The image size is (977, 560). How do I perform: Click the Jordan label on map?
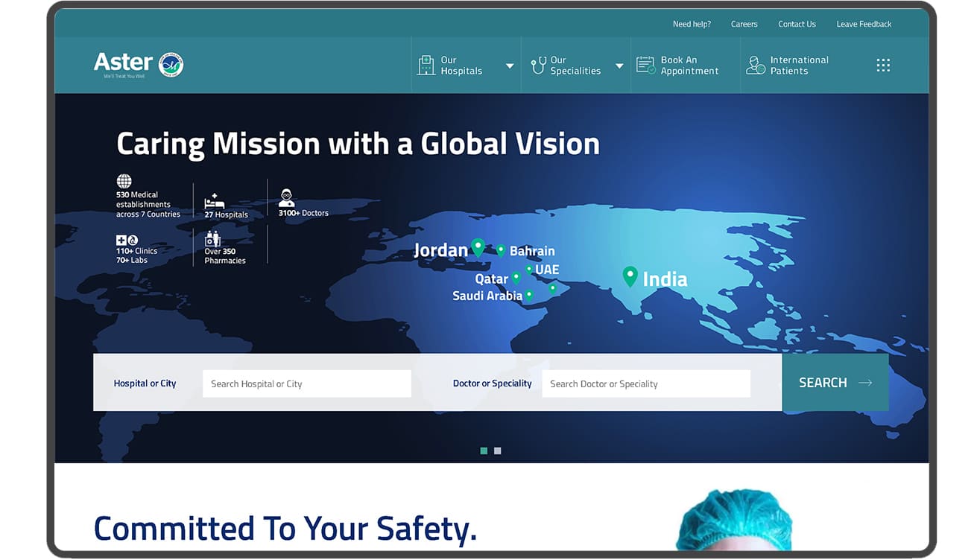(x=441, y=250)
